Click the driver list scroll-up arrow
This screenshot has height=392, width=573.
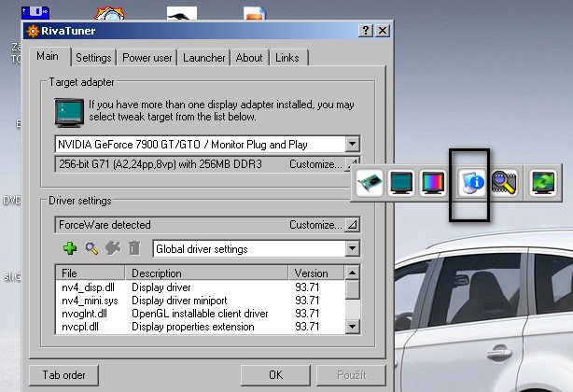tap(352, 273)
